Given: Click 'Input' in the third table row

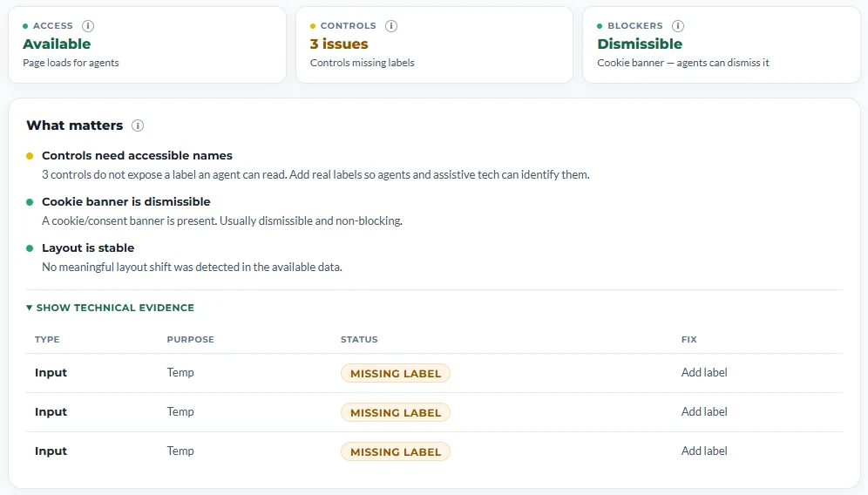Looking at the screenshot, I should coord(51,451).
